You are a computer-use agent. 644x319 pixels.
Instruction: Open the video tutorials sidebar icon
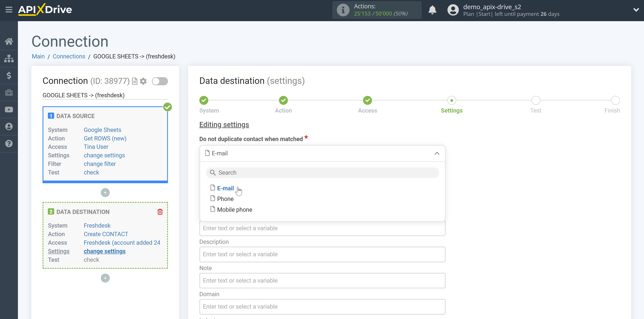click(x=9, y=110)
